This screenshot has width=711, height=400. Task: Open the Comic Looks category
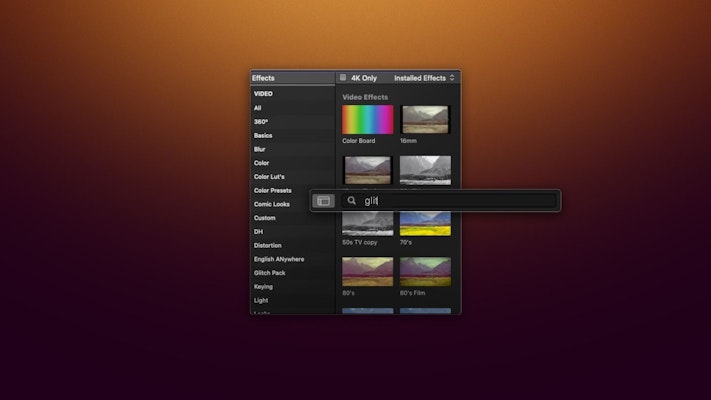[x=272, y=204]
